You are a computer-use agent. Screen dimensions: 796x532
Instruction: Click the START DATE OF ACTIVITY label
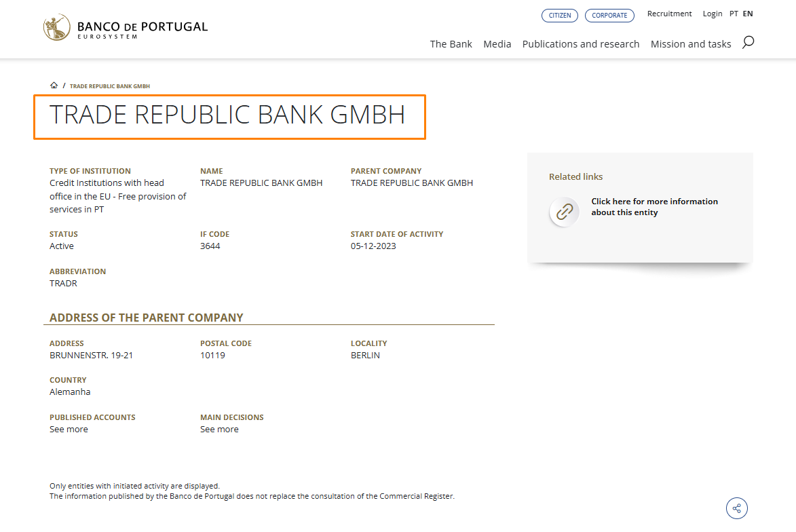tap(397, 234)
